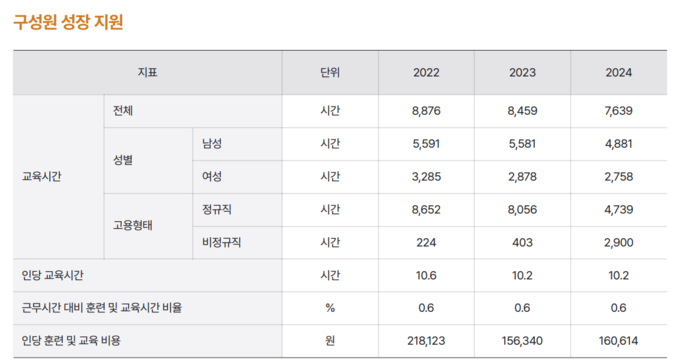This screenshot has width=680, height=360.
Task: Select the 교육시간 row label
Action: pos(42,177)
